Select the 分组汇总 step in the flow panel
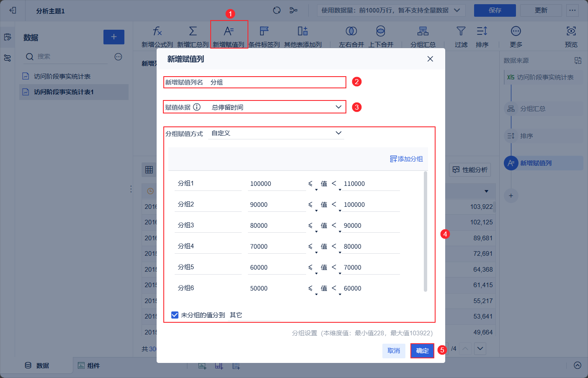The image size is (588, 378). point(543,109)
